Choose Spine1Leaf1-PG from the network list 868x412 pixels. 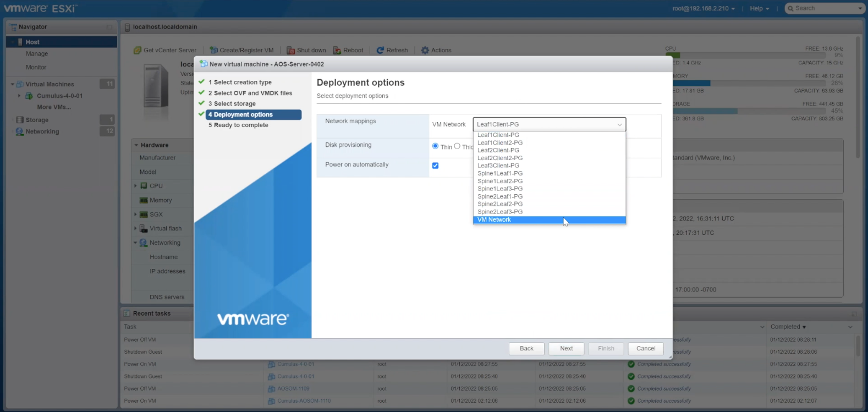pyautogui.click(x=549, y=173)
